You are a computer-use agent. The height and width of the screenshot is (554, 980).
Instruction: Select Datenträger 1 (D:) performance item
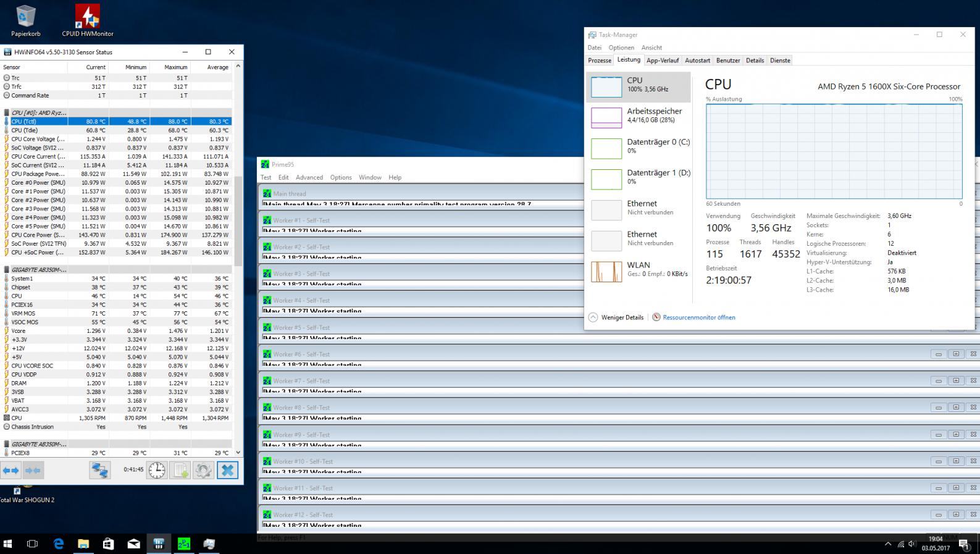click(x=639, y=179)
